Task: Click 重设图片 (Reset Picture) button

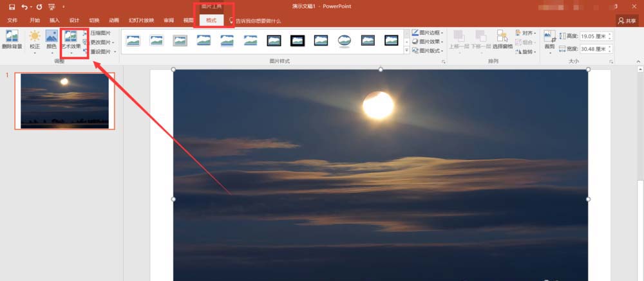Action: [99, 51]
